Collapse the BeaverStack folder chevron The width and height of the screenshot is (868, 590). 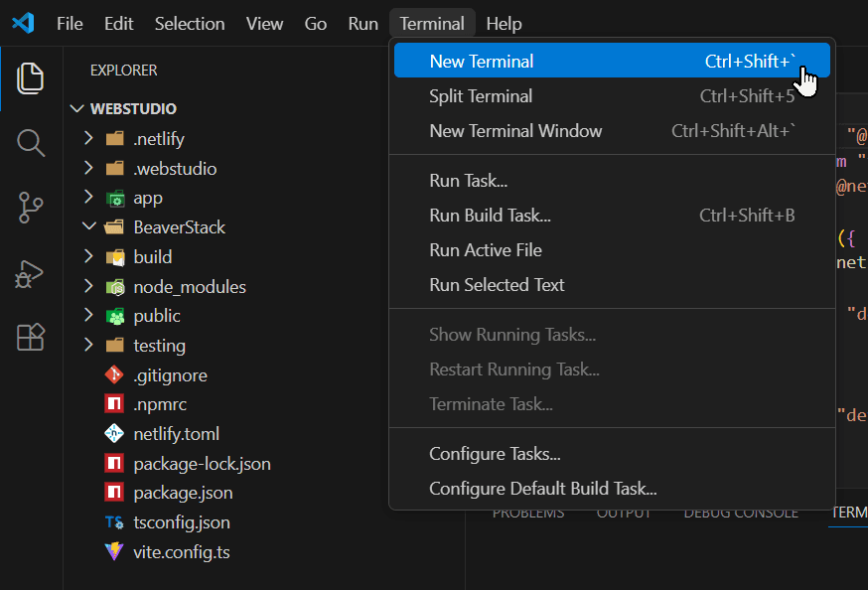(88, 227)
